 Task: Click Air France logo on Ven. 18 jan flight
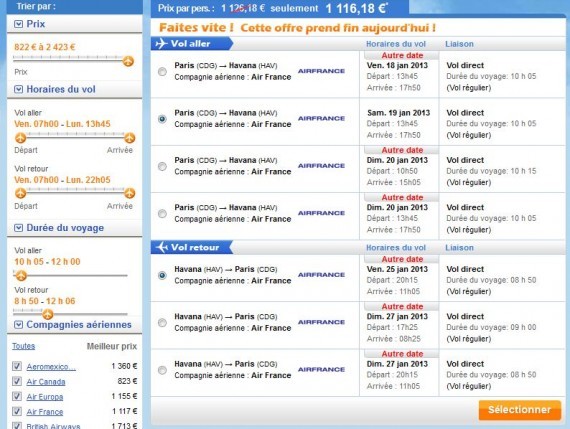[x=321, y=71]
